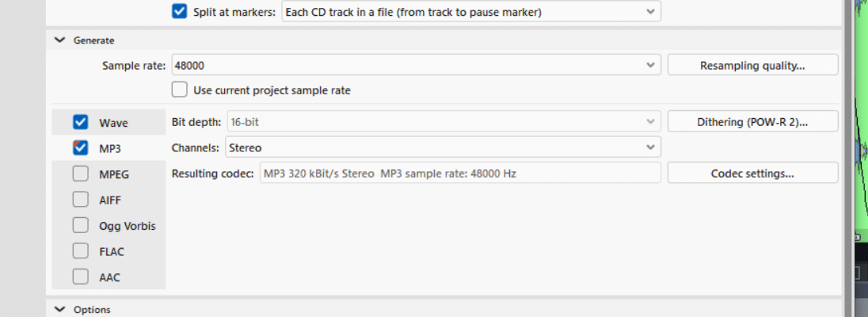
Task: Open the Bit depth dropdown
Action: click(x=443, y=122)
